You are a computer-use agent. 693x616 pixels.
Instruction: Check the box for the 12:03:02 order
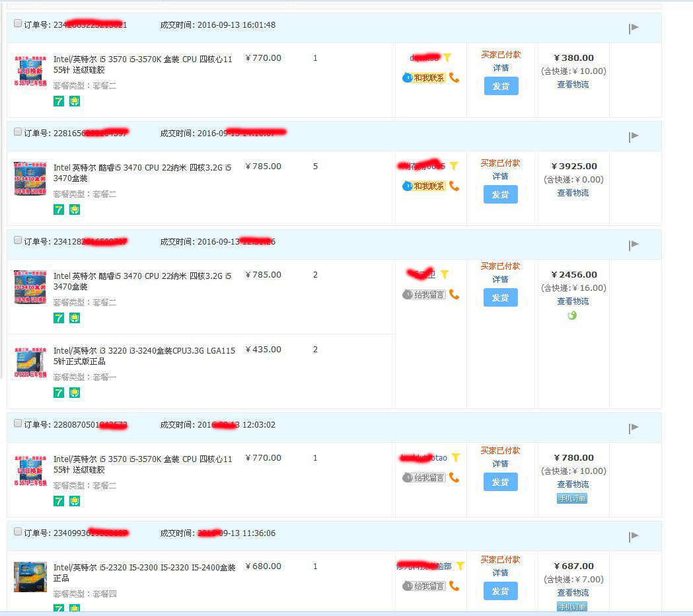18,423
